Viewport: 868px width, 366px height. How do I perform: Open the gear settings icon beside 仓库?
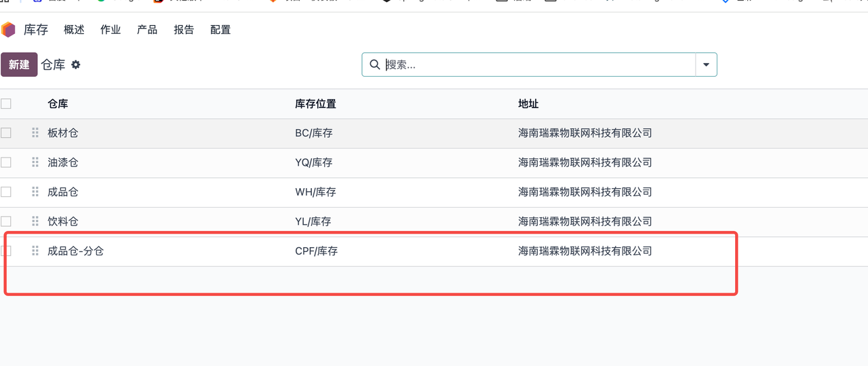76,65
